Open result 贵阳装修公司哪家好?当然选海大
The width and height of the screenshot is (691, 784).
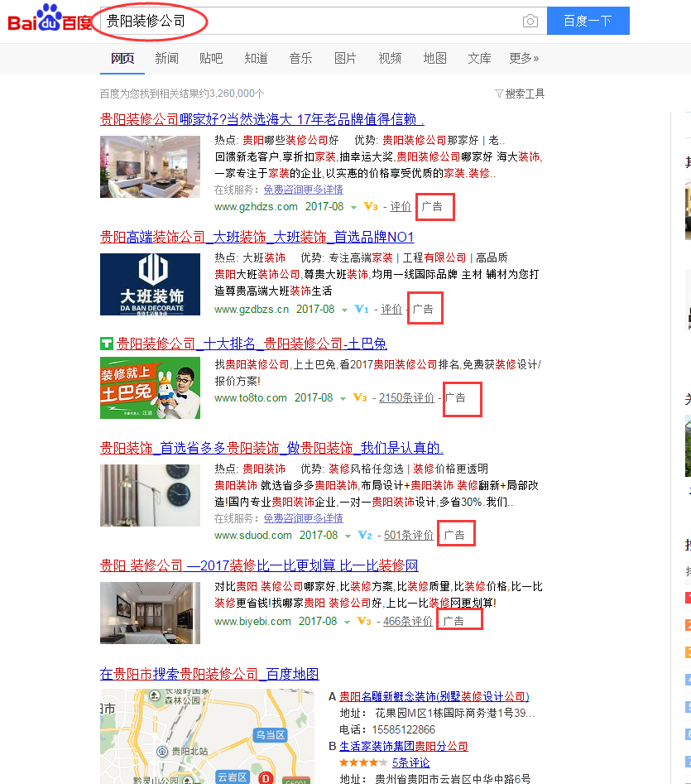(x=262, y=119)
